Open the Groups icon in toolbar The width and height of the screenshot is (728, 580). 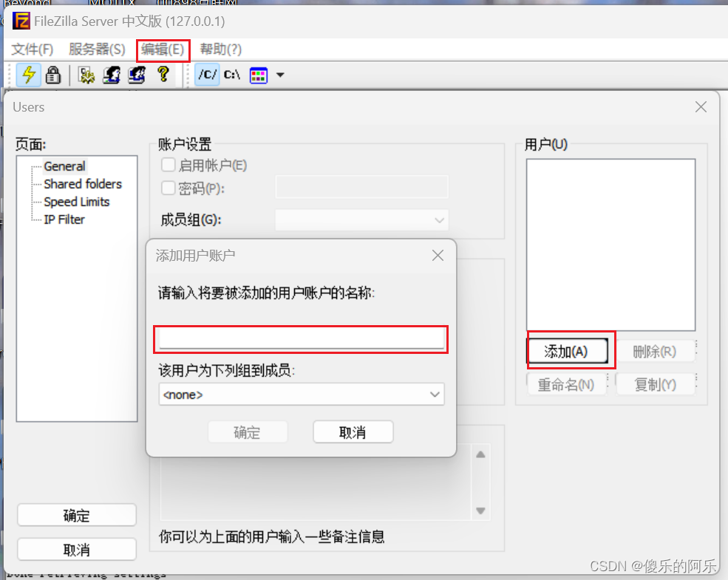click(137, 75)
